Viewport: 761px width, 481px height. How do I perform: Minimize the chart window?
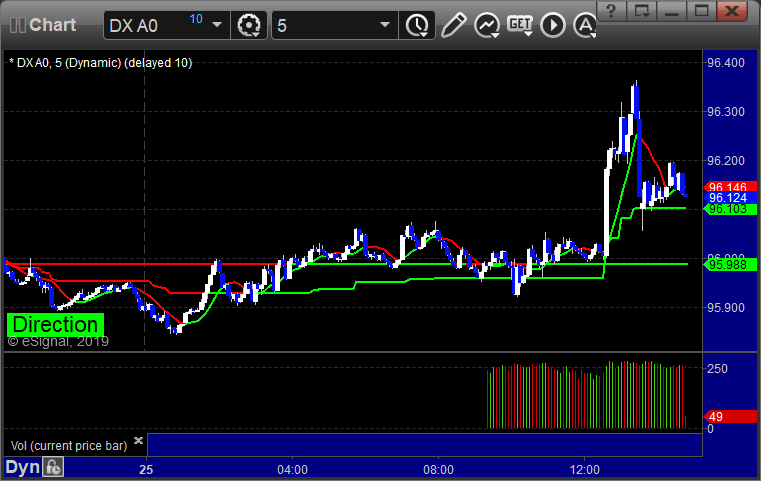(x=671, y=11)
